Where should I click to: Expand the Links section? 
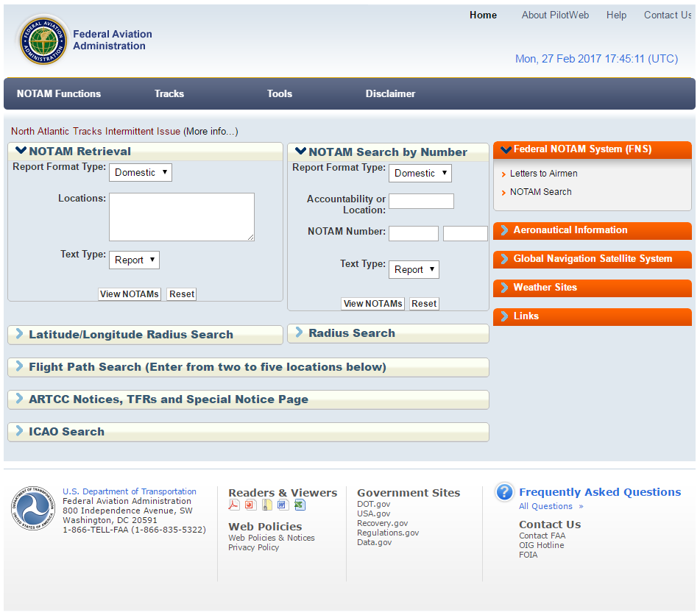tap(593, 316)
